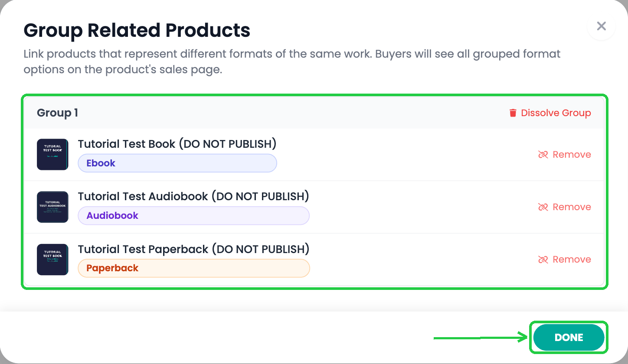Remove the Ebook product from the group
Viewport: 628px width, 364px height.
tap(565, 155)
